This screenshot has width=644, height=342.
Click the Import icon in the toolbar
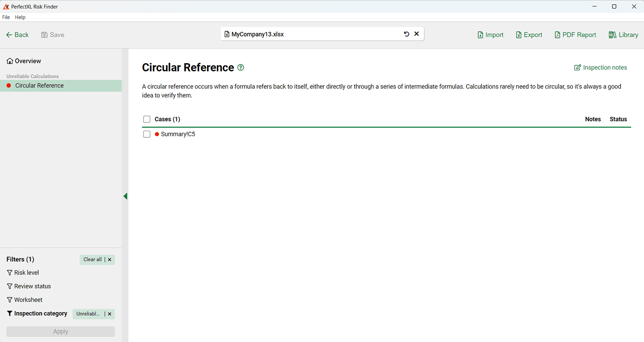point(480,35)
